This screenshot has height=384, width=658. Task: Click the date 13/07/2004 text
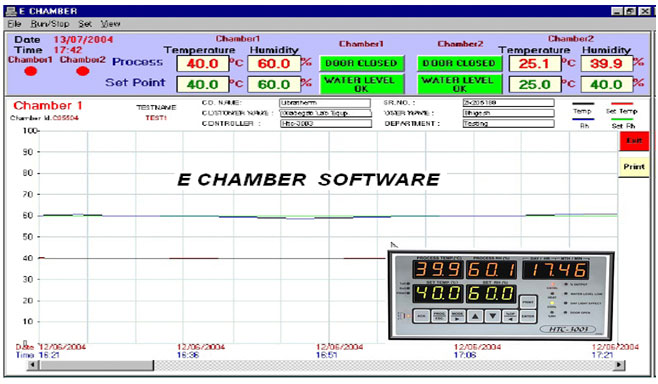click(x=83, y=39)
